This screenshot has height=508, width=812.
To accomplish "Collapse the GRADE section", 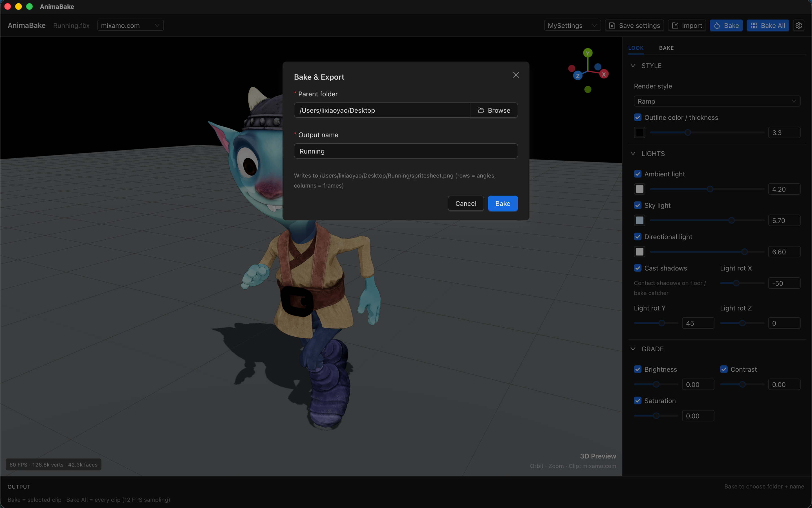I will [633, 349].
